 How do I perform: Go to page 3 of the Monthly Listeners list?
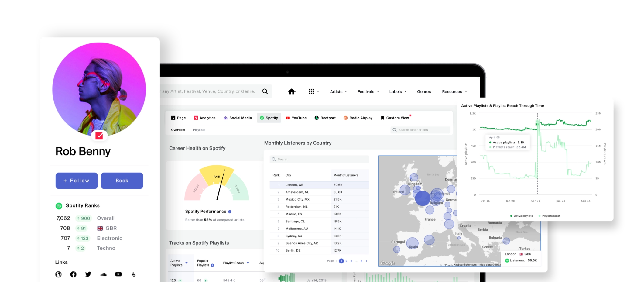(351, 261)
